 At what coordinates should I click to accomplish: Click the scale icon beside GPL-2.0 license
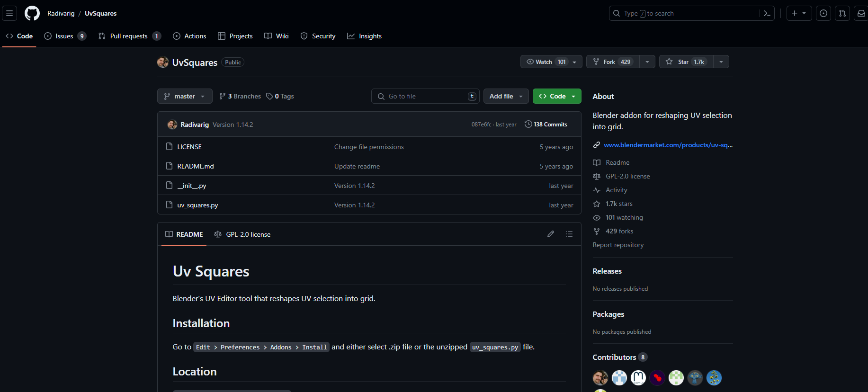[597, 176]
